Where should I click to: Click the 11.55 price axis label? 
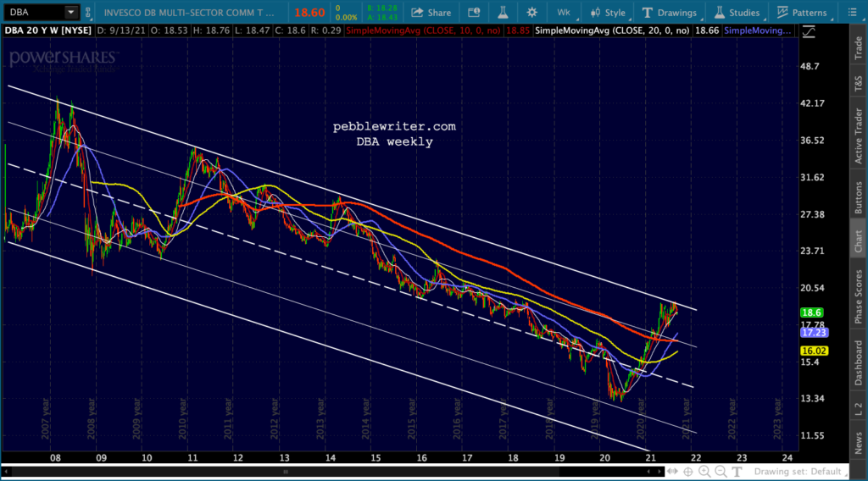(812, 435)
